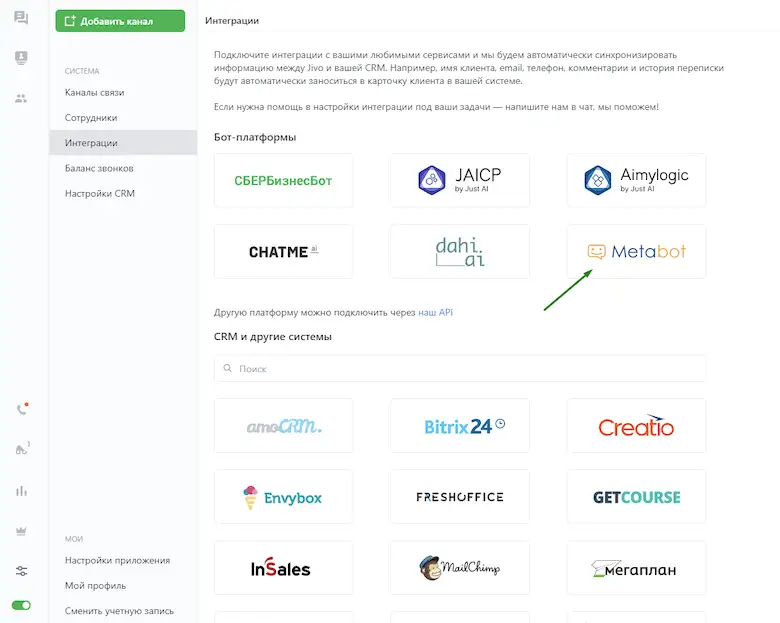The height and width of the screenshot is (623, 780).
Task: Open the chats icon in left rail
Action: tap(21, 18)
